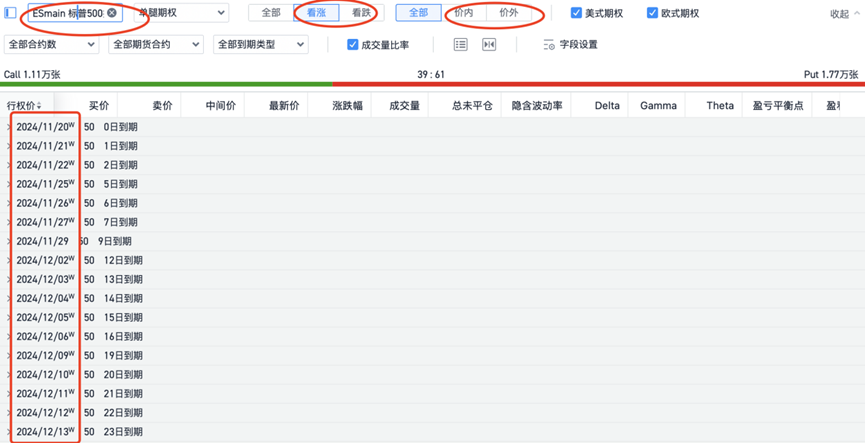
Task: Switch to the T-shaped quote layout icon
Action: click(x=489, y=45)
